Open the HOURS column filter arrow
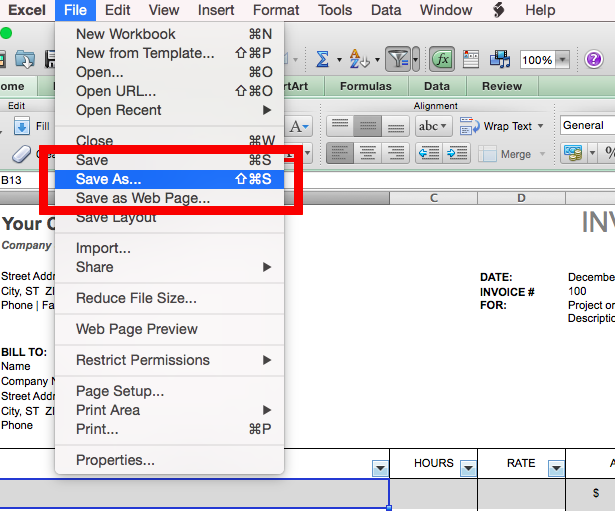 point(468,468)
